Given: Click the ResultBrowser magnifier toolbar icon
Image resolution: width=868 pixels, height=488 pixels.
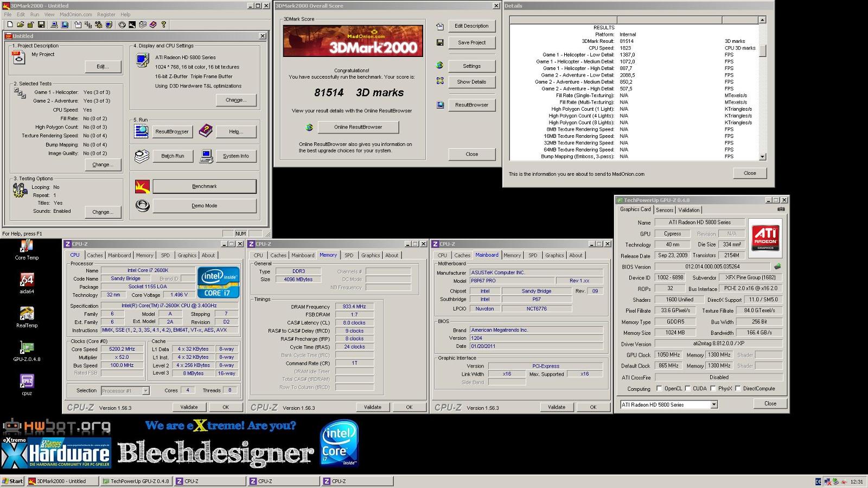Looking at the screenshot, I should point(65,24).
